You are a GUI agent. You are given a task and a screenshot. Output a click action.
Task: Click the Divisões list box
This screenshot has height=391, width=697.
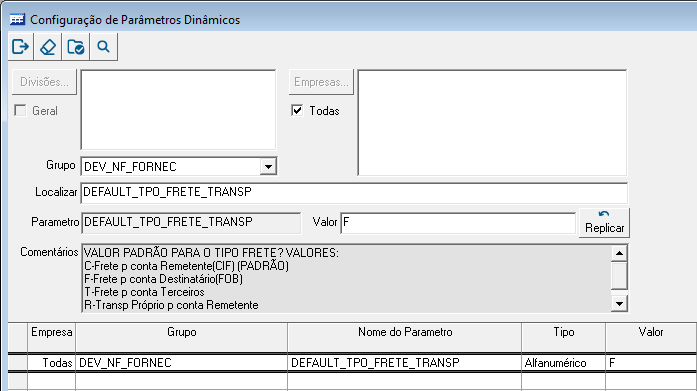coord(178,110)
